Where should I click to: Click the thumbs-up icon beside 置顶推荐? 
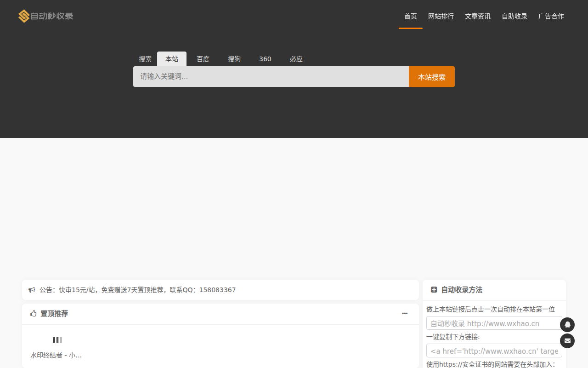33,313
